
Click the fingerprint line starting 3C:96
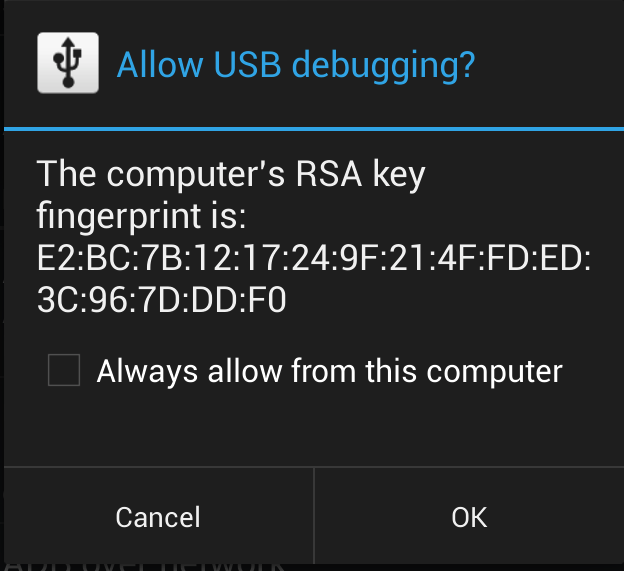point(162,300)
